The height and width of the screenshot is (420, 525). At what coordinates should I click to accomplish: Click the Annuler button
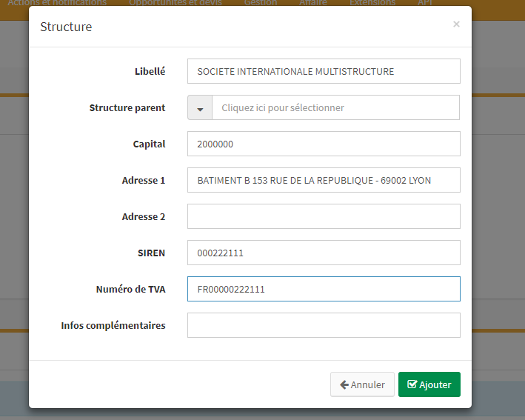click(x=362, y=384)
